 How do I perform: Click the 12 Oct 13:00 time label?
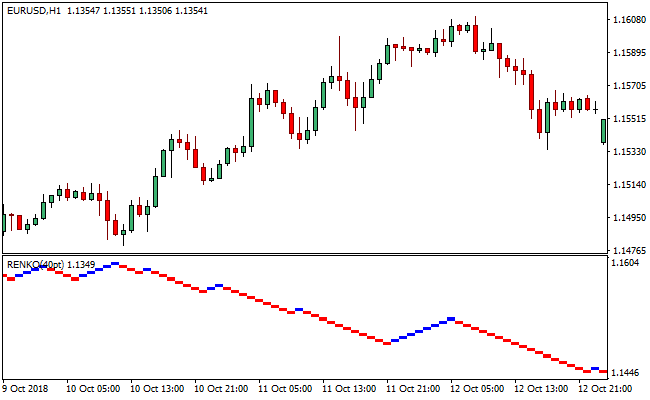(x=541, y=389)
